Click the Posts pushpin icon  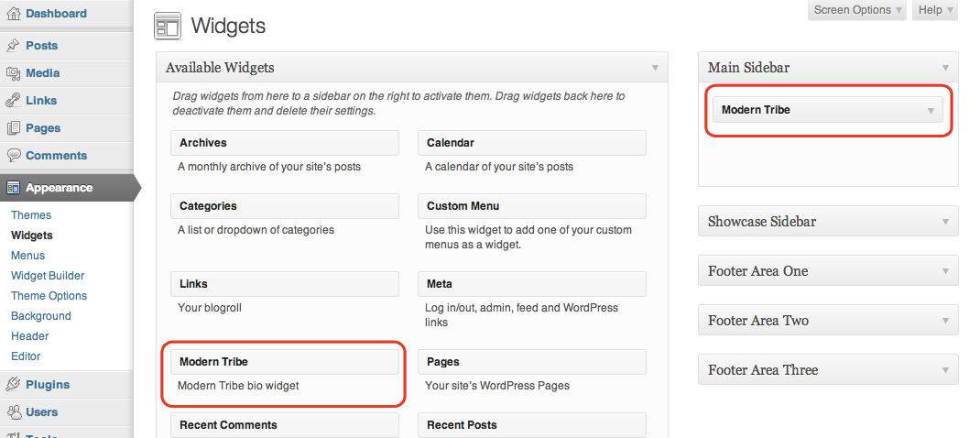pyautogui.click(x=13, y=46)
